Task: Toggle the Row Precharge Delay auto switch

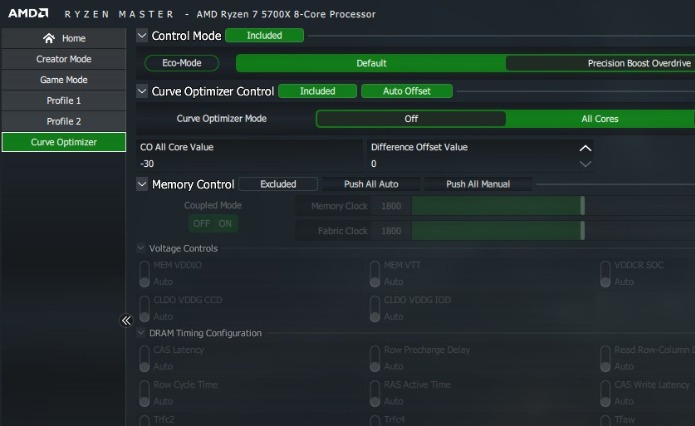Action: [375, 359]
